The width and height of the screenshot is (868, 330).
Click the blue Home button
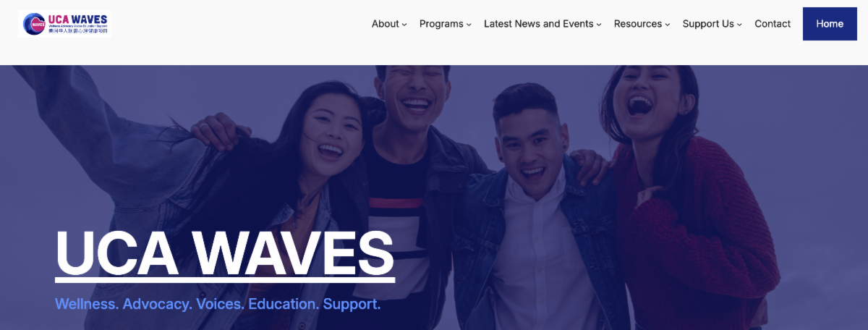coord(830,24)
